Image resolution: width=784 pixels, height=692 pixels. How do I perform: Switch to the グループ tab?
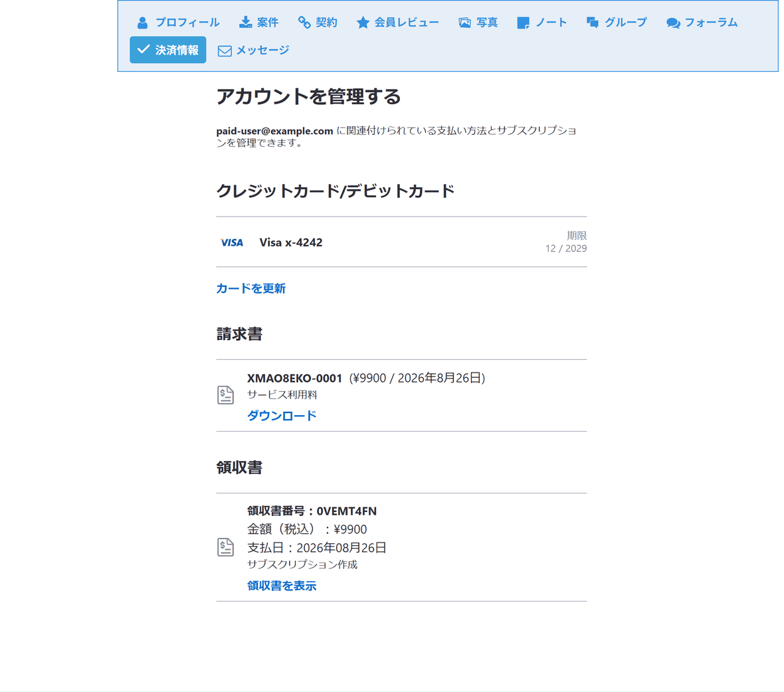coord(617,23)
